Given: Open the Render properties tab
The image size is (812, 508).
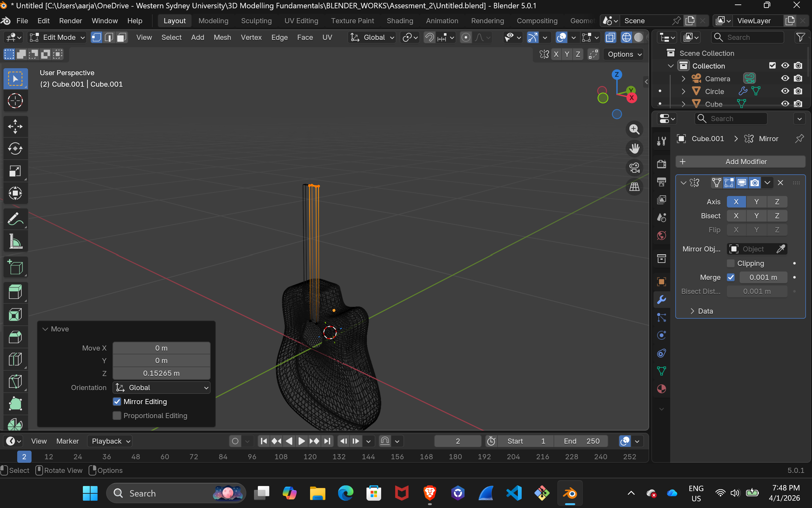Looking at the screenshot, I should coord(662,164).
